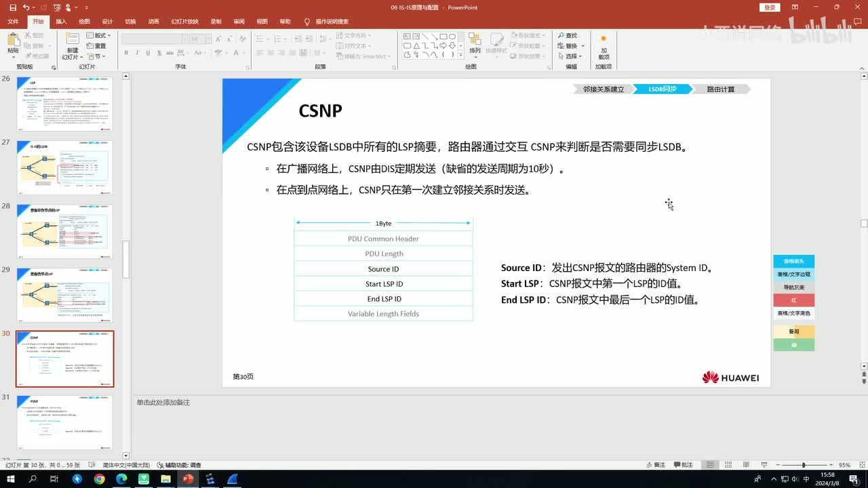Switch to Slide Sorter view icon
868x488 pixels.
pos(728,465)
